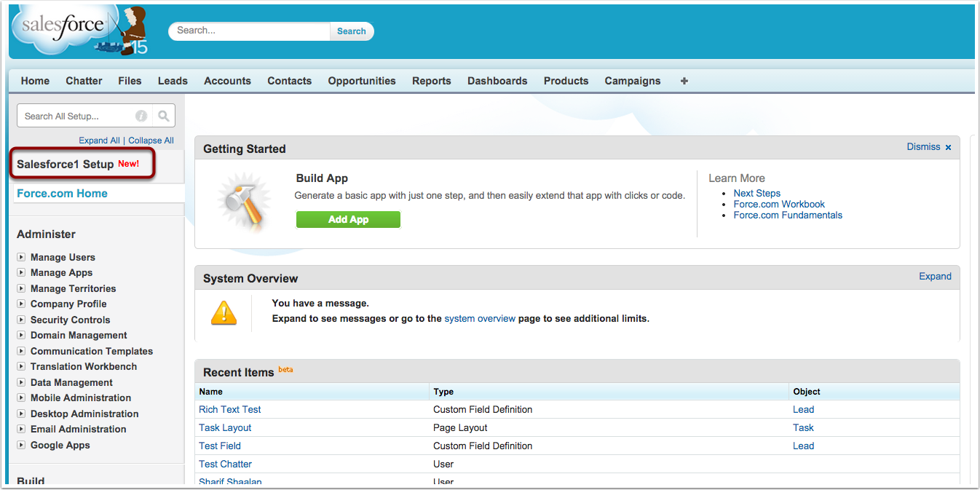
Task: Open the Accounts tab
Action: point(227,81)
